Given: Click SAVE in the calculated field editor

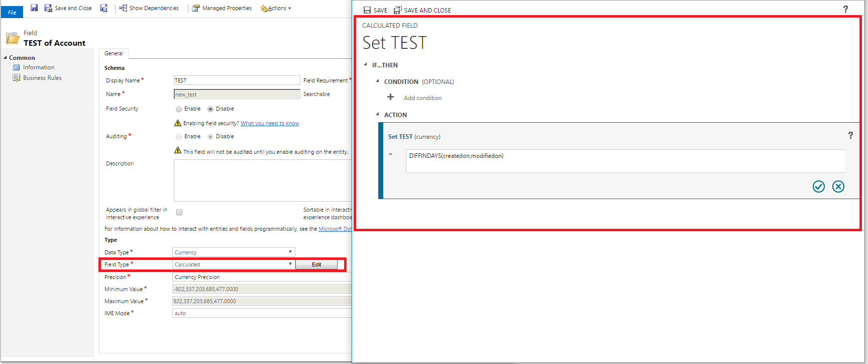Looking at the screenshot, I should [375, 10].
